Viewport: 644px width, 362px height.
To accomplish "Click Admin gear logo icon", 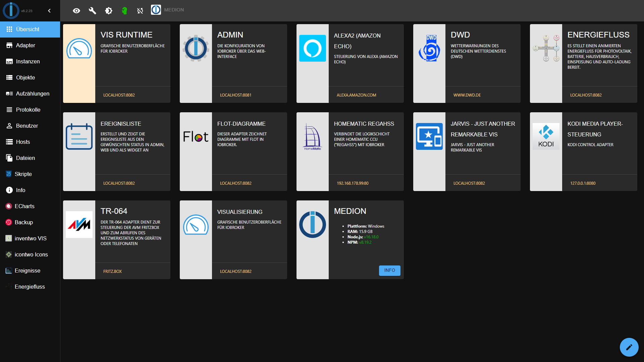I will point(196,48).
